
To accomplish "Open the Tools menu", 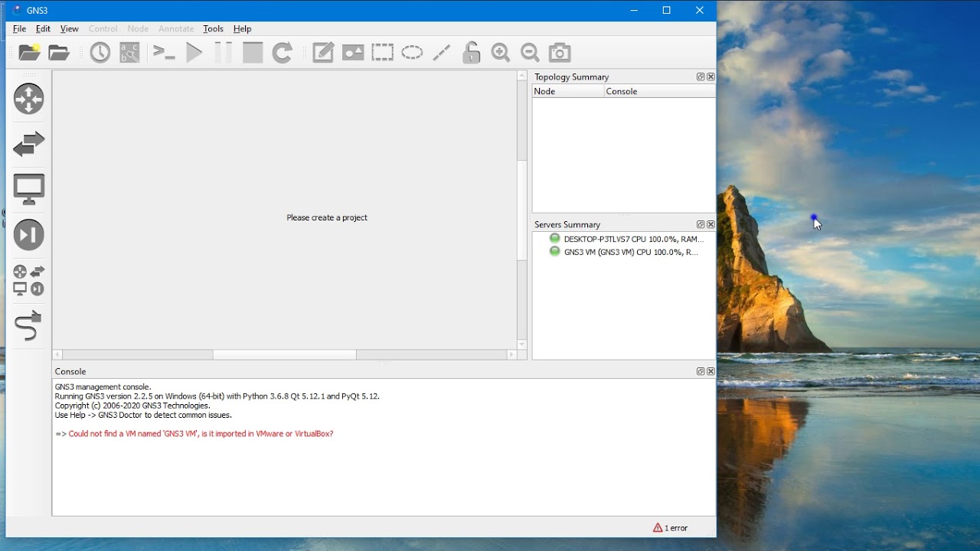I will (x=213, y=28).
